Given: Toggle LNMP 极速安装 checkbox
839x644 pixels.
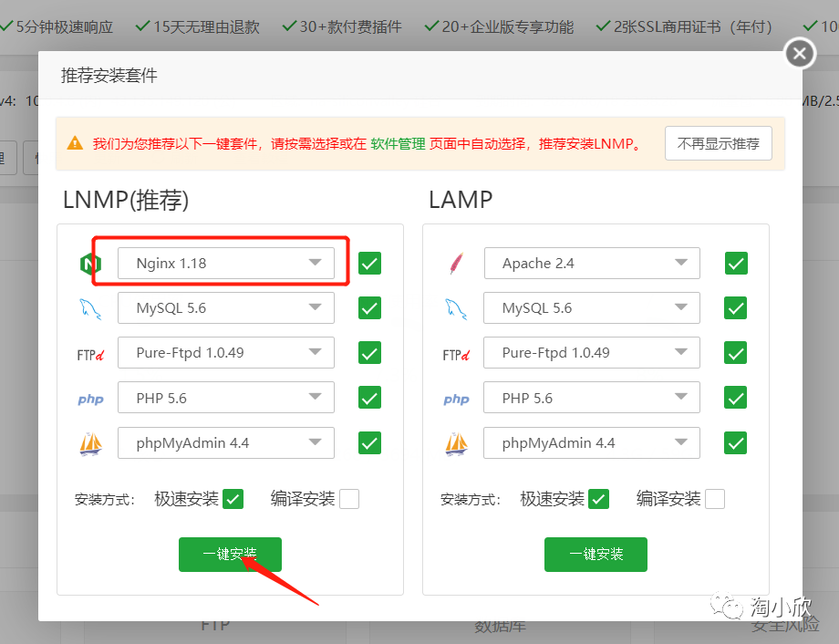Looking at the screenshot, I should tap(233, 499).
